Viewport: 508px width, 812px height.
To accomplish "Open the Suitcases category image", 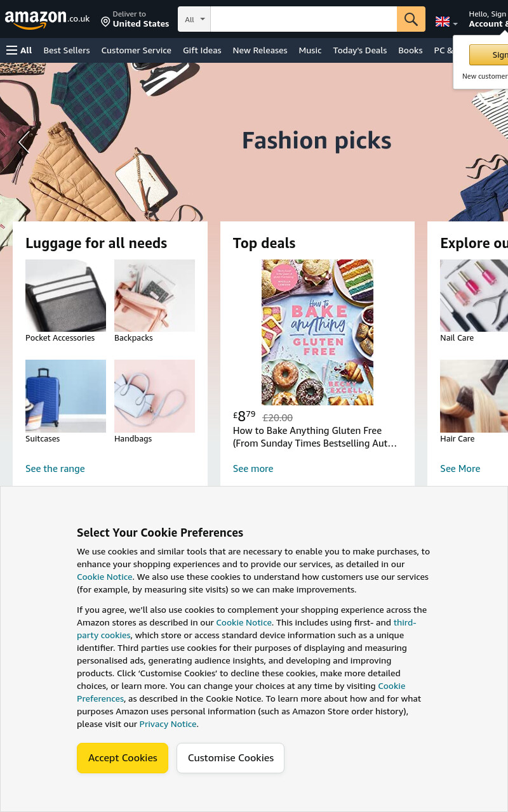I will [x=65, y=396].
